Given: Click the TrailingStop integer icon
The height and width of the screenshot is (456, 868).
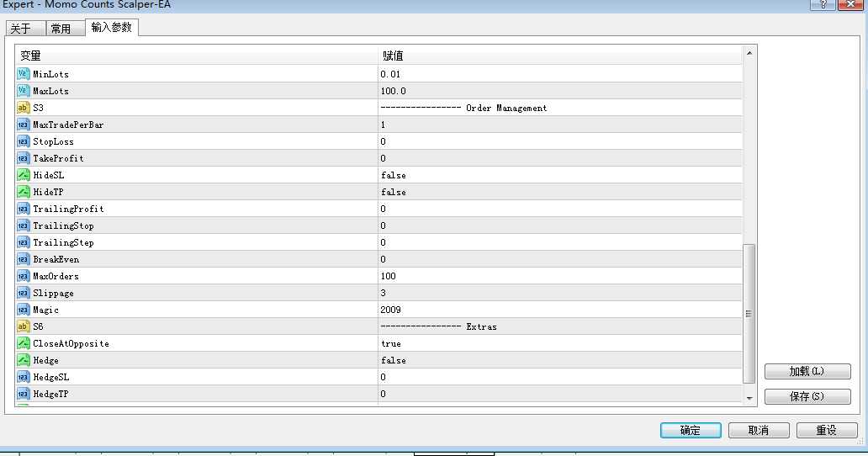Looking at the screenshot, I should pyautogui.click(x=24, y=225).
